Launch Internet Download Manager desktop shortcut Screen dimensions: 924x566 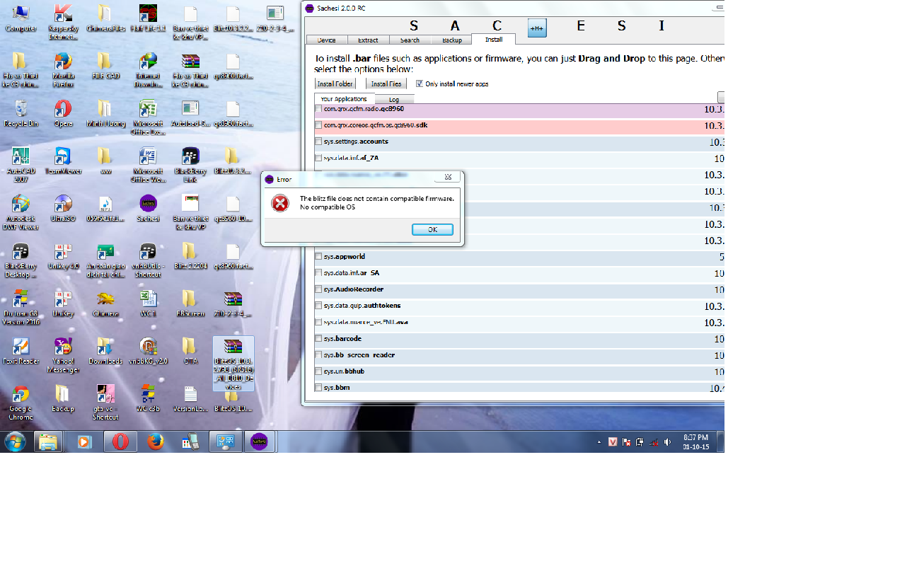point(147,69)
